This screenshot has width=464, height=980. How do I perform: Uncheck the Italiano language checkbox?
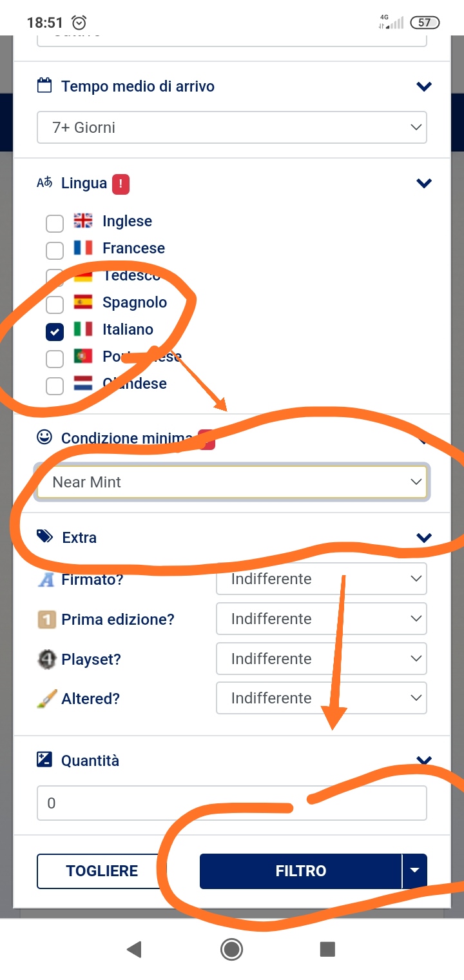55,331
